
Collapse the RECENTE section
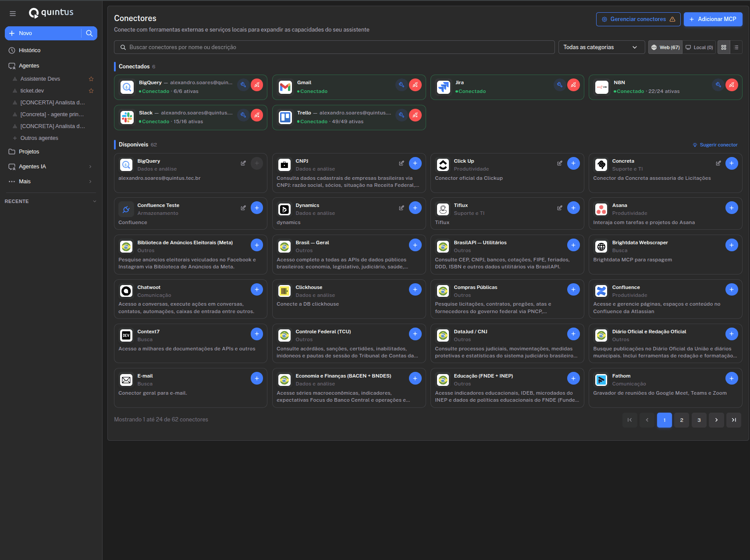click(95, 201)
